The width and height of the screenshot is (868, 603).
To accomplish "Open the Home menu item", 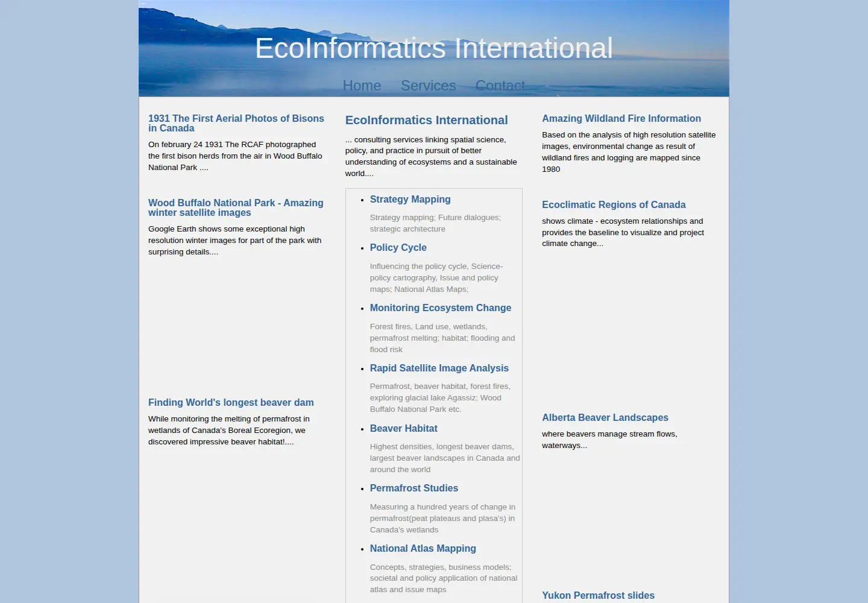I will tap(362, 86).
